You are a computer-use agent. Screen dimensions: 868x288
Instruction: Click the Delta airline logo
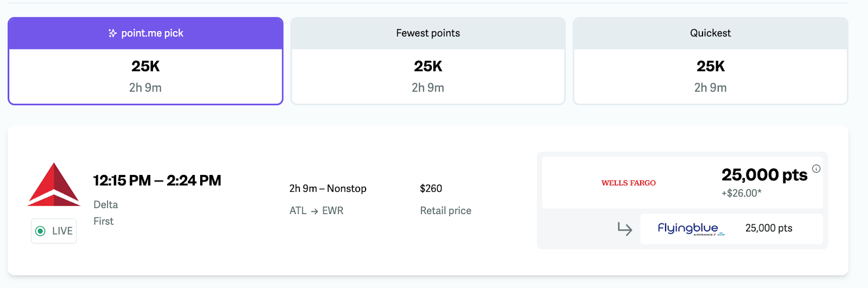(x=54, y=184)
